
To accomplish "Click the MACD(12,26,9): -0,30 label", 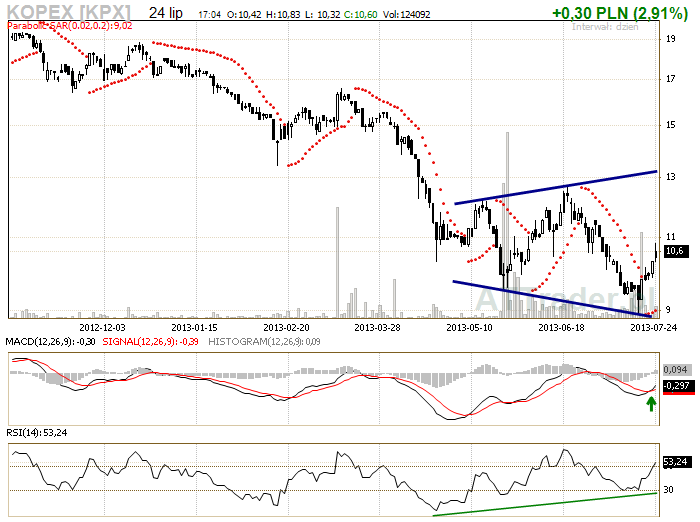I will [50, 342].
